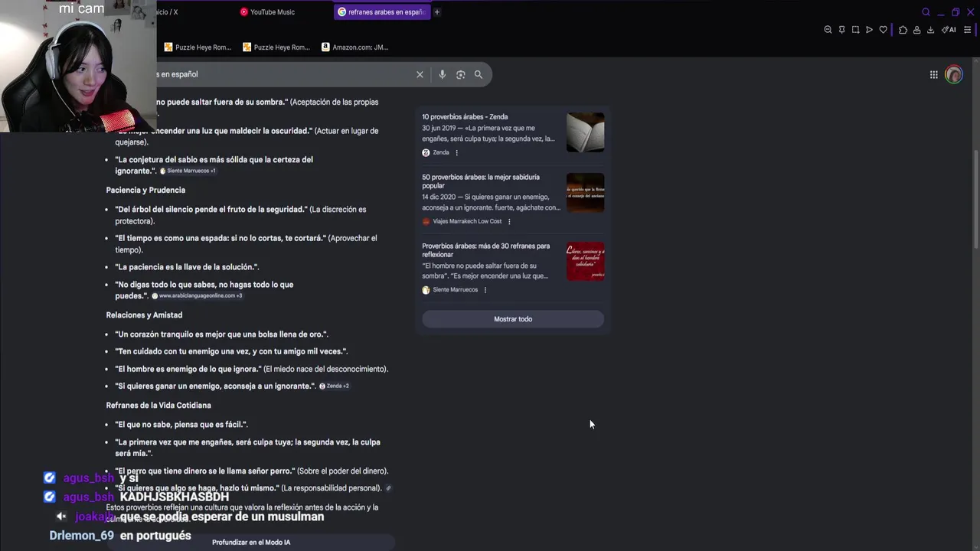Switch to the Inicio / X tab
The width and height of the screenshot is (980, 551).
tap(167, 12)
